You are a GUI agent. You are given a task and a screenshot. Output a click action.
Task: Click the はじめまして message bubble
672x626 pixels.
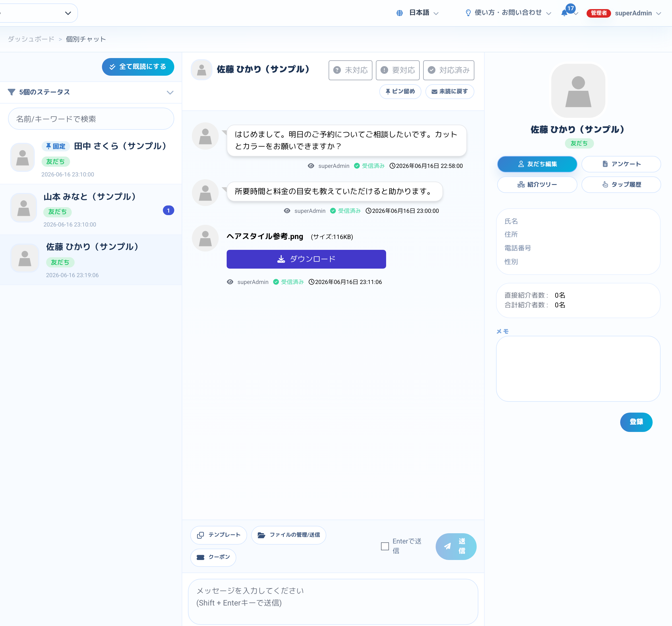(x=347, y=141)
